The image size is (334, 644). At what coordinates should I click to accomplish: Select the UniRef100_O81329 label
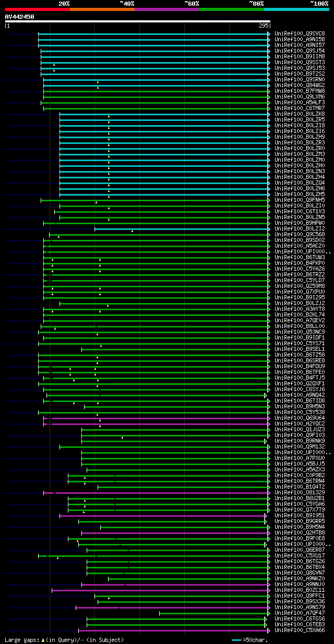pyautogui.click(x=300, y=492)
